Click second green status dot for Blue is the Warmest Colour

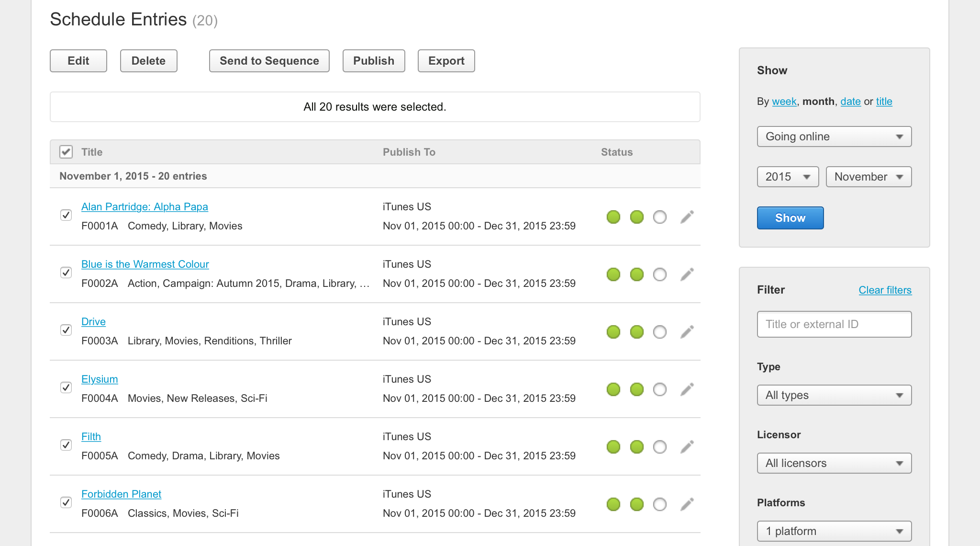pos(637,274)
